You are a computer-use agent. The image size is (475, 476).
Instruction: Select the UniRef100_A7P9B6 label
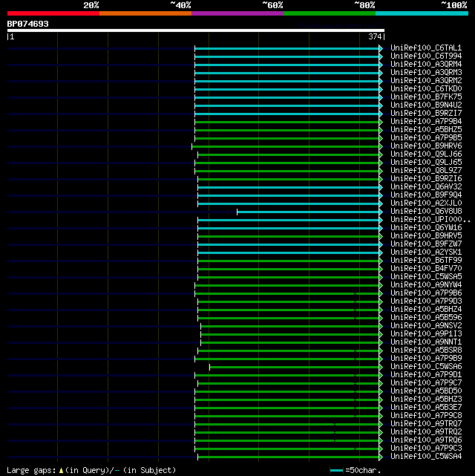pyautogui.click(x=426, y=293)
